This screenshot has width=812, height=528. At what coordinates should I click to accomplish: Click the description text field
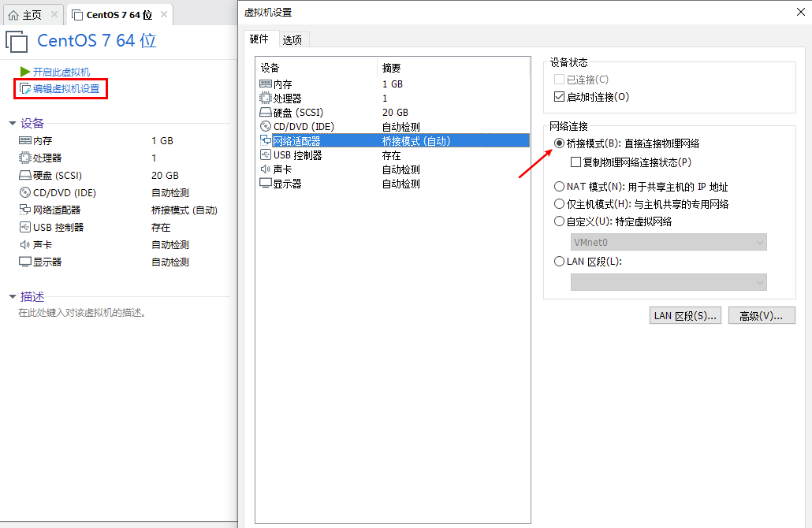82,313
